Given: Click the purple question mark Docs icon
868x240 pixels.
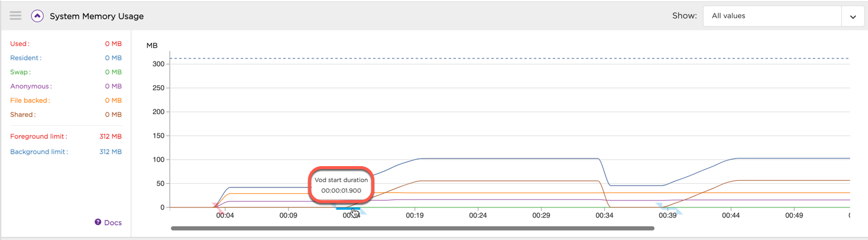Looking at the screenshot, I should pyautogui.click(x=98, y=222).
